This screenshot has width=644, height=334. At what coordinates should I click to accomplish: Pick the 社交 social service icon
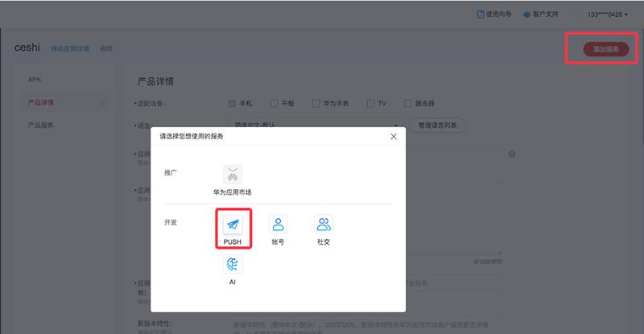coord(324,225)
